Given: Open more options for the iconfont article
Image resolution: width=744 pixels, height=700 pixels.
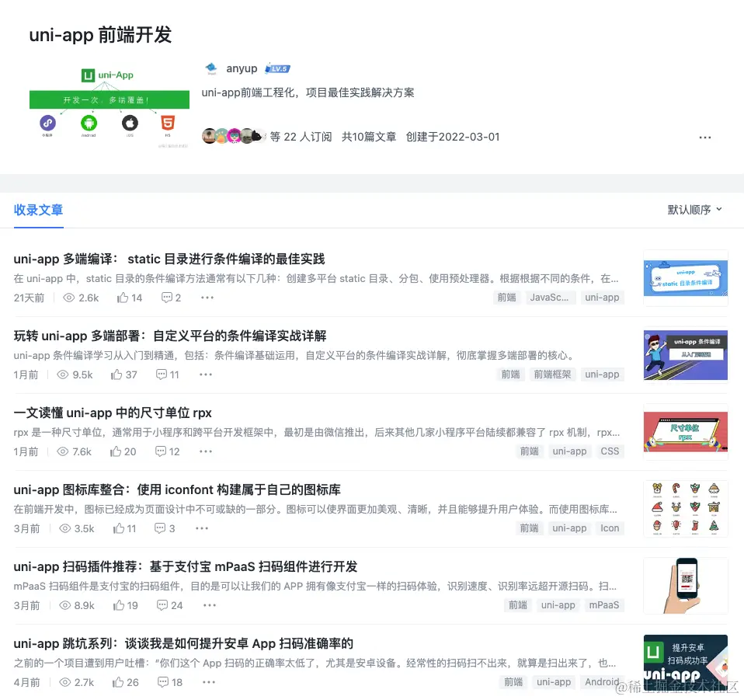Looking at the screenshot, I should (202, 528).
